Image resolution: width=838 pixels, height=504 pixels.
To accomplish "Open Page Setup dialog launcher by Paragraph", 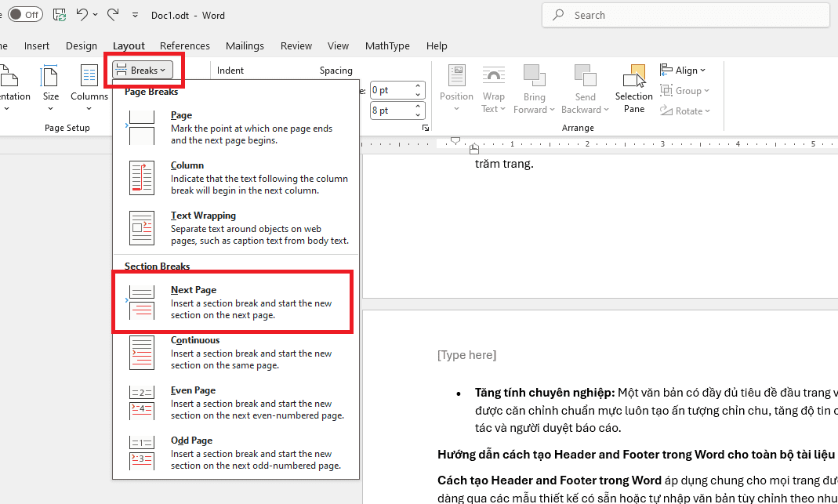I will (x=426, y=128).
